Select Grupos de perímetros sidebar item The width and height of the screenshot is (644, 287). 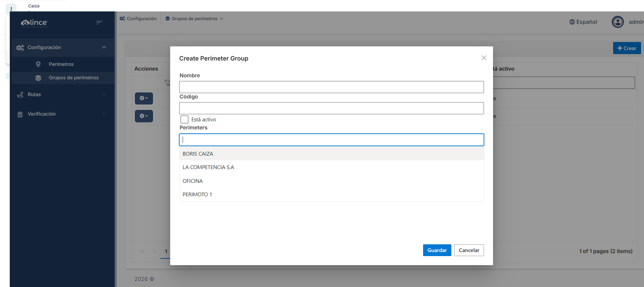click(73, 78)
